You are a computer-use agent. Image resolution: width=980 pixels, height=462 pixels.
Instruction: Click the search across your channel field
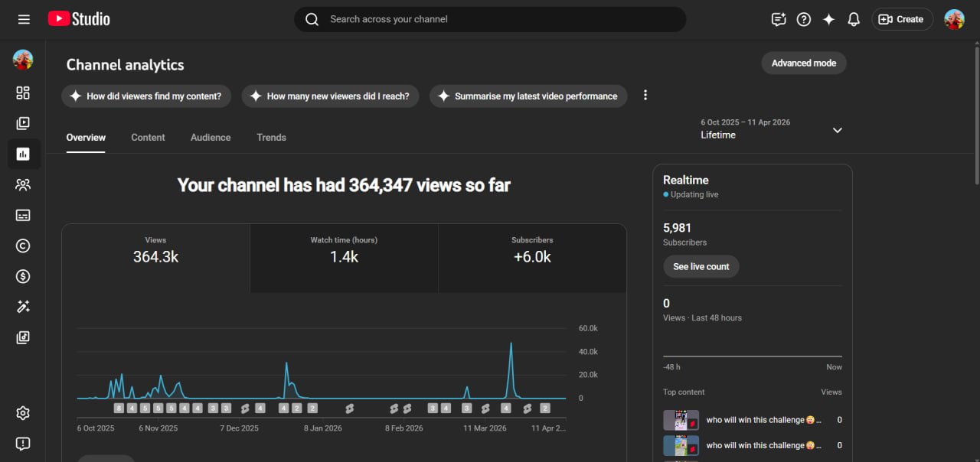click(490, 19)
